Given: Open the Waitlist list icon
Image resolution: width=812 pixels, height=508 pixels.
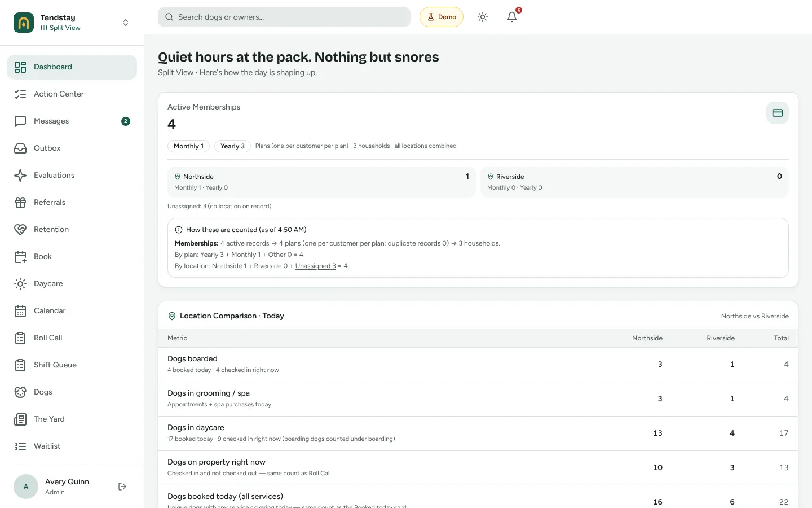Looking at the screenshot, I should [x=20, y=446].
